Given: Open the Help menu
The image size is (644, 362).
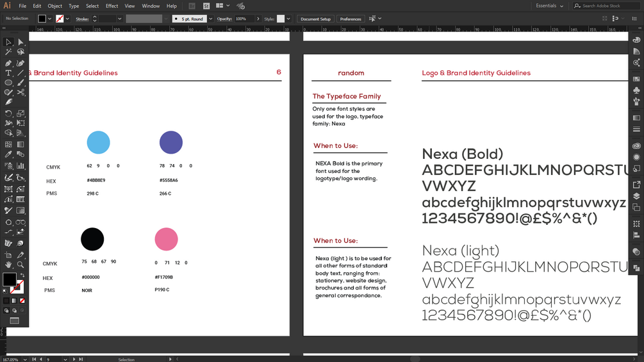Looking at the screenshot, I should pos(172,6).
